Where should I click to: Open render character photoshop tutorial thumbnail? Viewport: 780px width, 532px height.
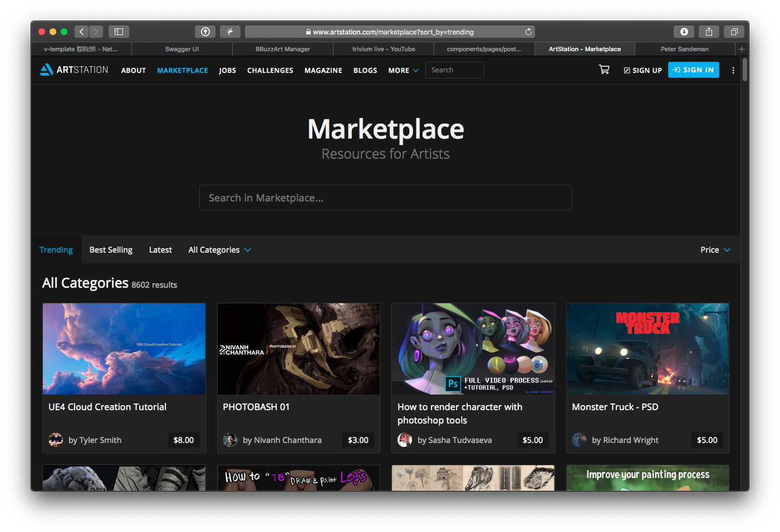point(473,349)
